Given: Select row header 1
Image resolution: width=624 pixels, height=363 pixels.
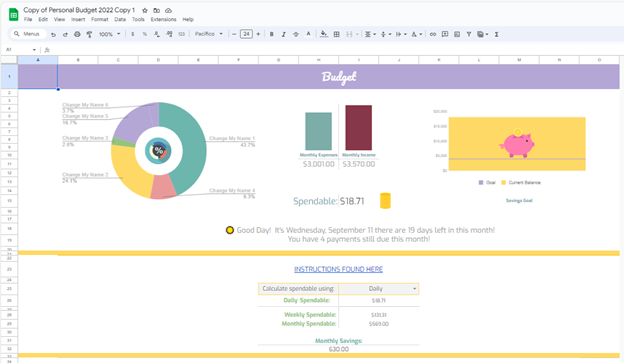Looking at the screenshot, I should click(x=9, y=76).
